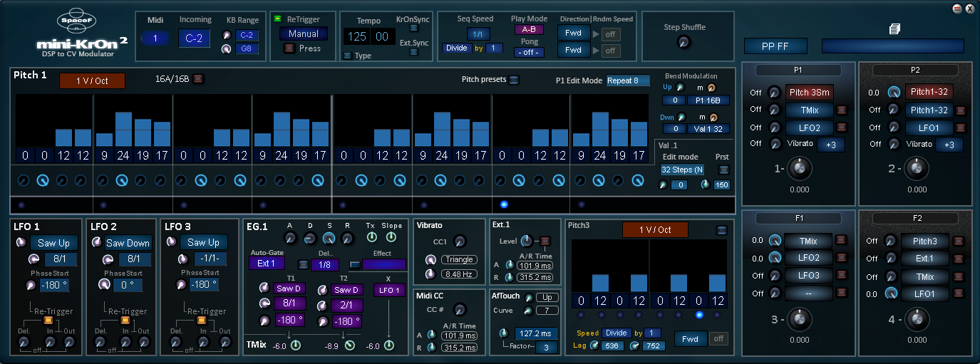Adjust the Step Shuffle knob
Viewport: 980px width, 364px height.
coord(684,43)
